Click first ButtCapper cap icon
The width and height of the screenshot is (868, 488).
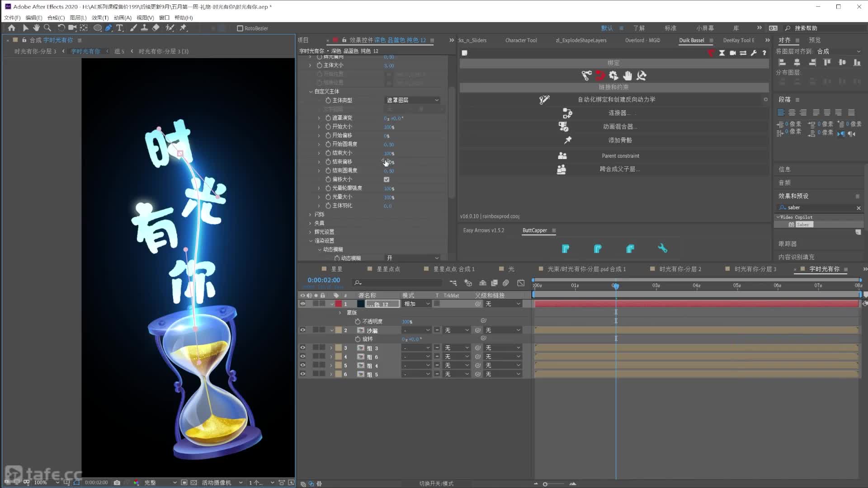565,249
